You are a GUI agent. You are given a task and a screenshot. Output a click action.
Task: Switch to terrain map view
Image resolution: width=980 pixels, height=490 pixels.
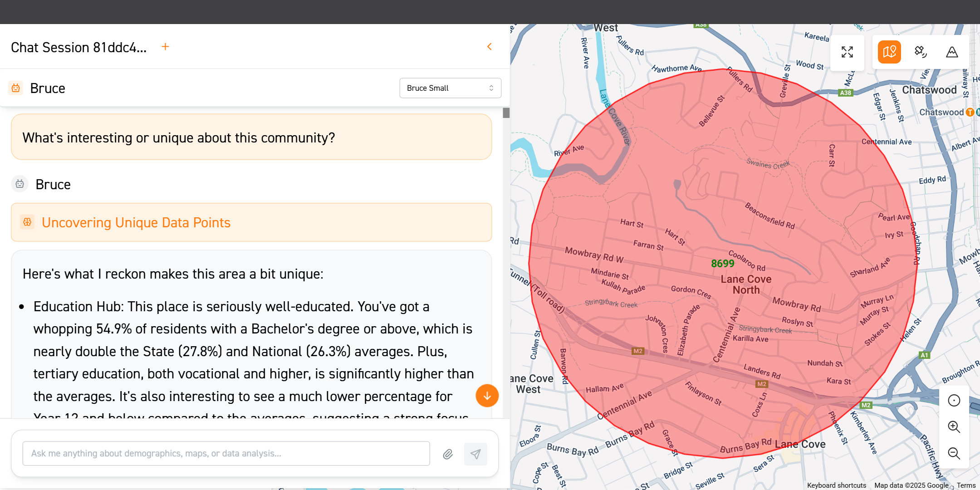click(952, 52)
